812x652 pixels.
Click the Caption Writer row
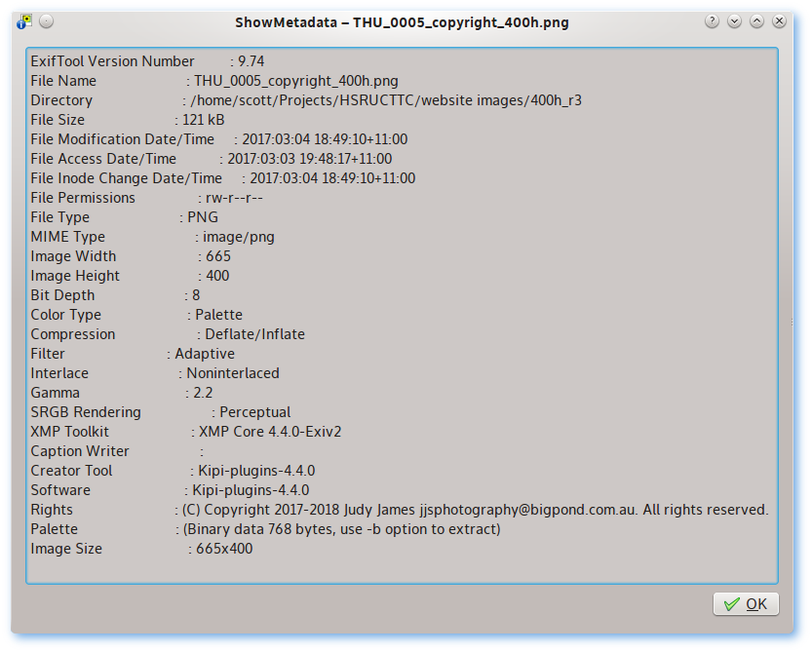click(117, 451)
